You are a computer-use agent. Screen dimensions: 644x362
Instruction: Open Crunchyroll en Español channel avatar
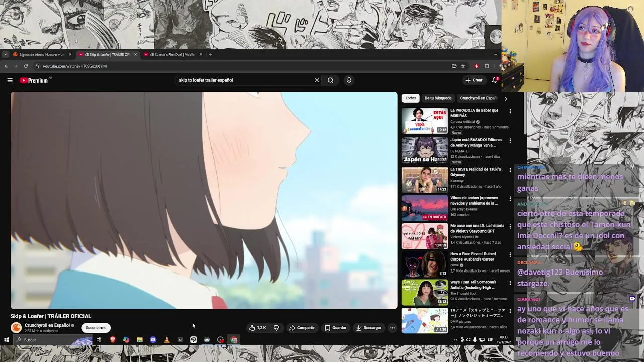(16, 328)
